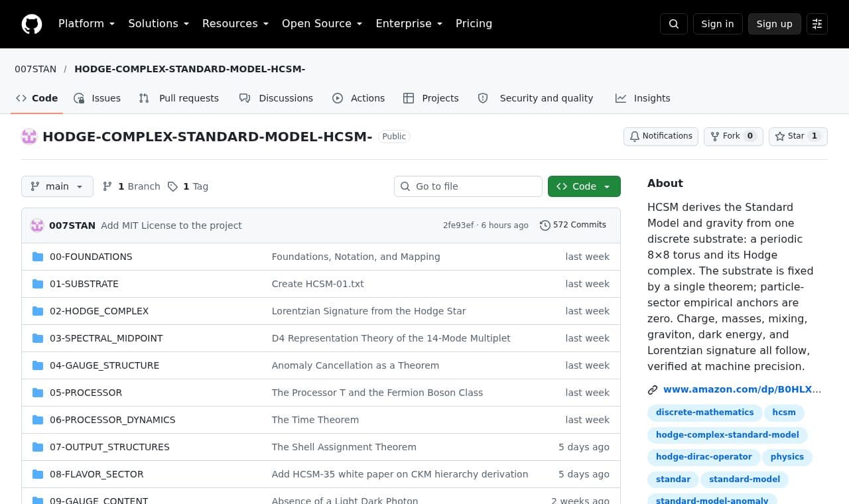Open the search magnifier icon
Screen dimensions: 849x504
(674, 24)
